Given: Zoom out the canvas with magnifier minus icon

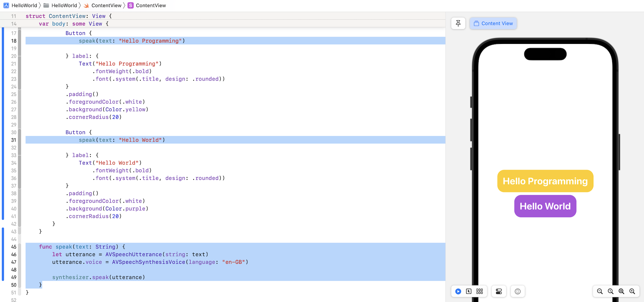Looking at the screenshot, I should coord(600,291).
